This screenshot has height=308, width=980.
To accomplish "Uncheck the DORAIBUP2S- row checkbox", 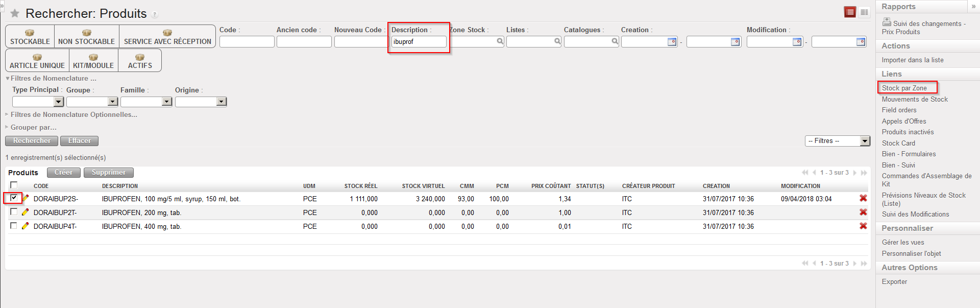I will [x=14, y=198].
